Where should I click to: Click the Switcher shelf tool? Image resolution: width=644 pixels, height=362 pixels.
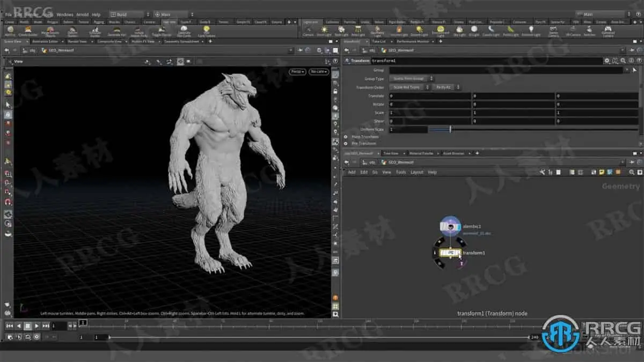tap(589, 31)
